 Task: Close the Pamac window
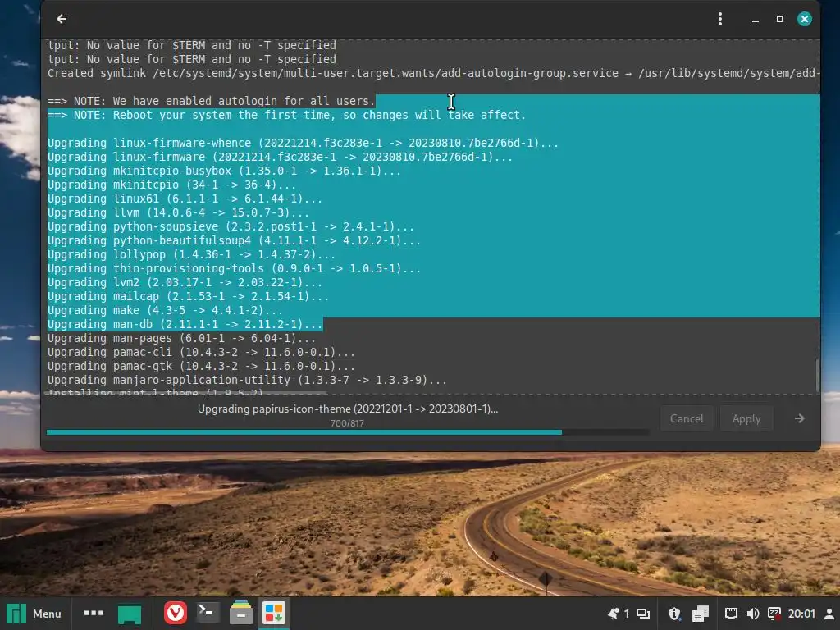click(x=805, y=20)
